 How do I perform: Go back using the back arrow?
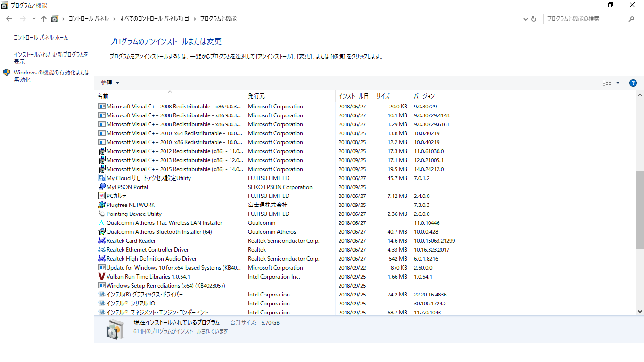(9, 19)
